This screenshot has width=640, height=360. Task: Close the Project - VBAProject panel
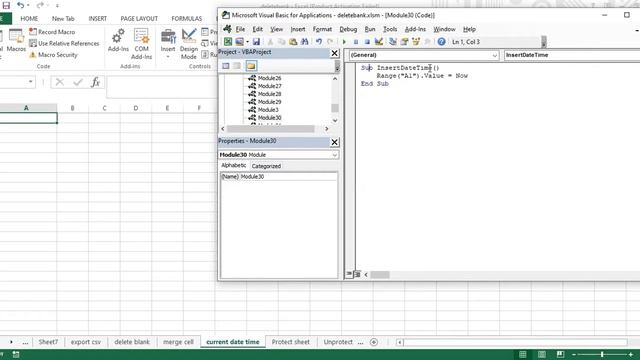pos(334,53)
